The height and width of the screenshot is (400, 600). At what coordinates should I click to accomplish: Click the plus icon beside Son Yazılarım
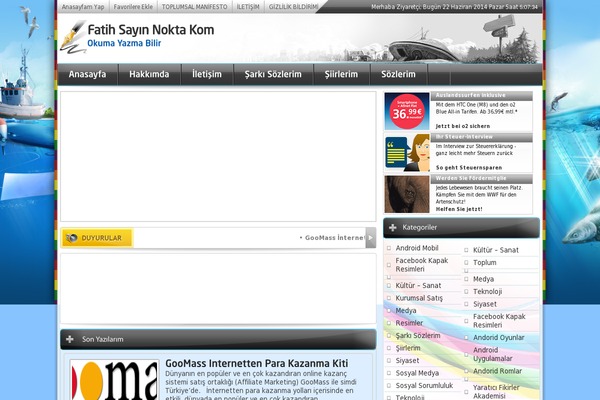(70, 339)
